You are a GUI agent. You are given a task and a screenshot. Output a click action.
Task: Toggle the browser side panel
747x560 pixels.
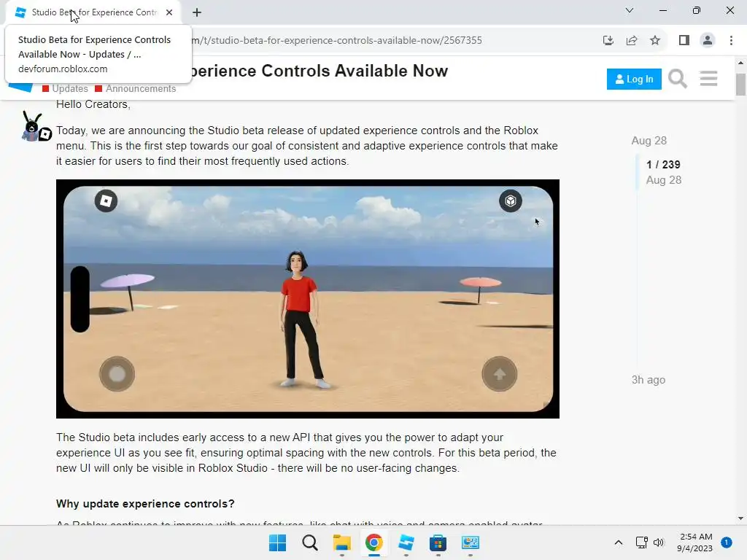point(684,41)
